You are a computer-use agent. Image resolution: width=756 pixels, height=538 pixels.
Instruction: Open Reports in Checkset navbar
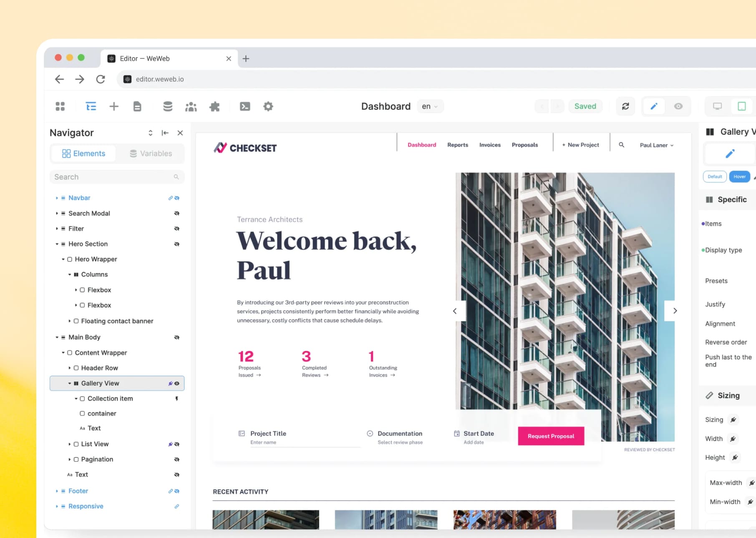click(458, 145)
